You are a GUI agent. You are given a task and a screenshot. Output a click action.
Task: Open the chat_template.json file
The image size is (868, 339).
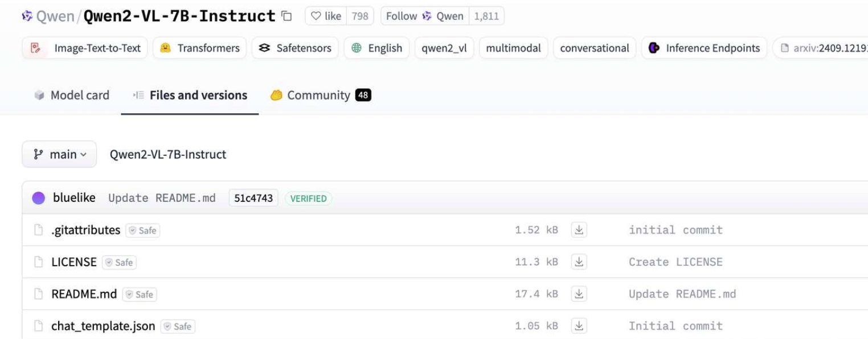tap(103, 326)
